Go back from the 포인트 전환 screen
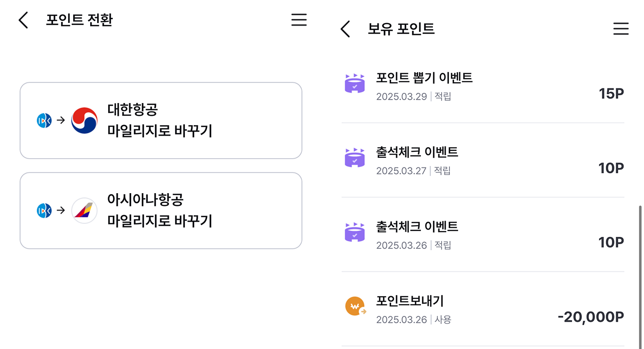The image size is (644, 349). click(23, 20)
